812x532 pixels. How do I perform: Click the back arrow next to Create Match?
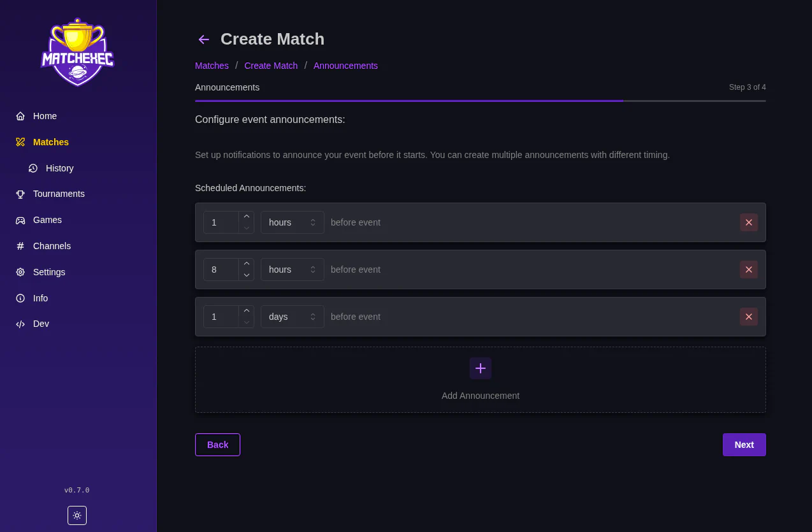coord(203,40)
